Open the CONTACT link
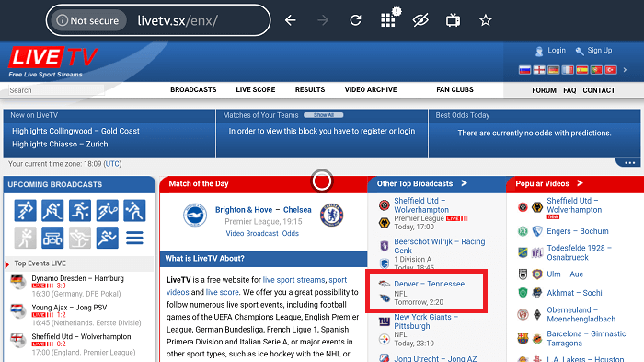Screen dimensions: 644x362 tap(599, 90)
